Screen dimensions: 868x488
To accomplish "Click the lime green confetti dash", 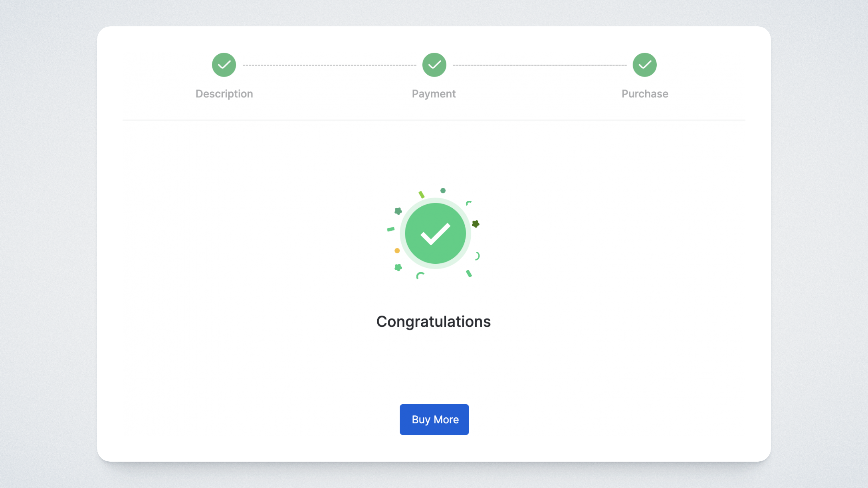I will click(421, 195).
